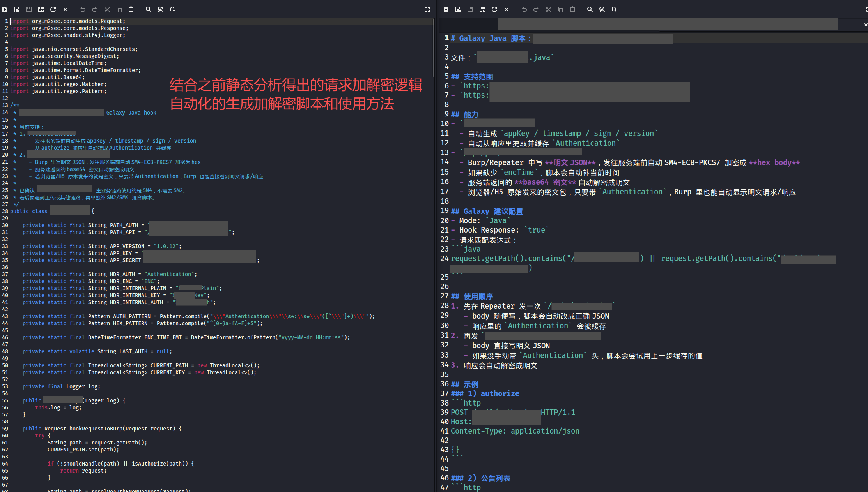This screenshot has height=492, width=868.
Task: Click the Go to Line icon, left editor
Action: 172,9
